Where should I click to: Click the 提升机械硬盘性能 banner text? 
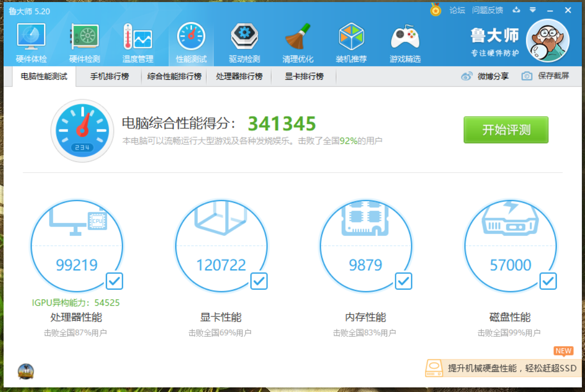512,368
